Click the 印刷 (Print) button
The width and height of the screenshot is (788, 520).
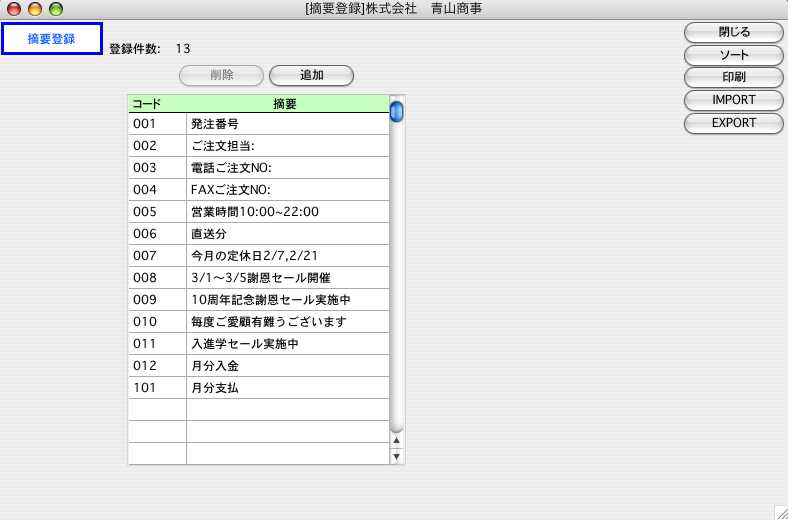click(x=733, y=77)
